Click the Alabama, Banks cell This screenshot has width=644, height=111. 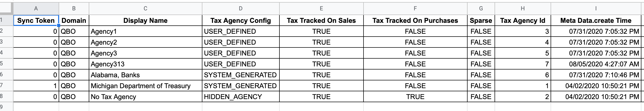[145, 75]
